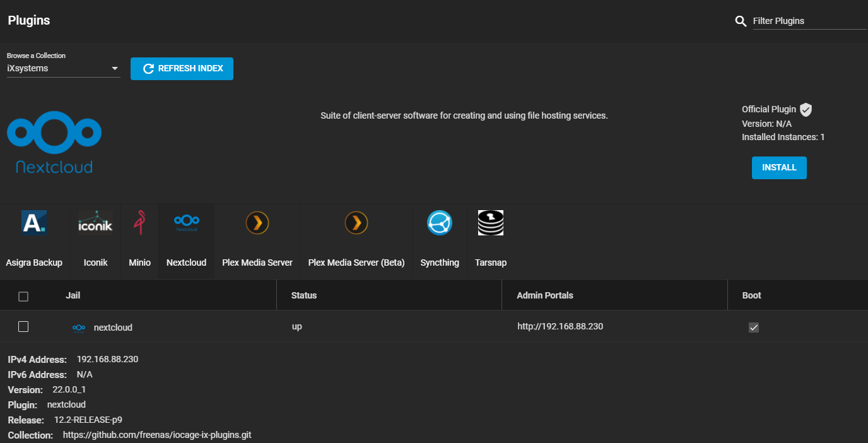Click the Plex Media Server label

pos(257,263)
